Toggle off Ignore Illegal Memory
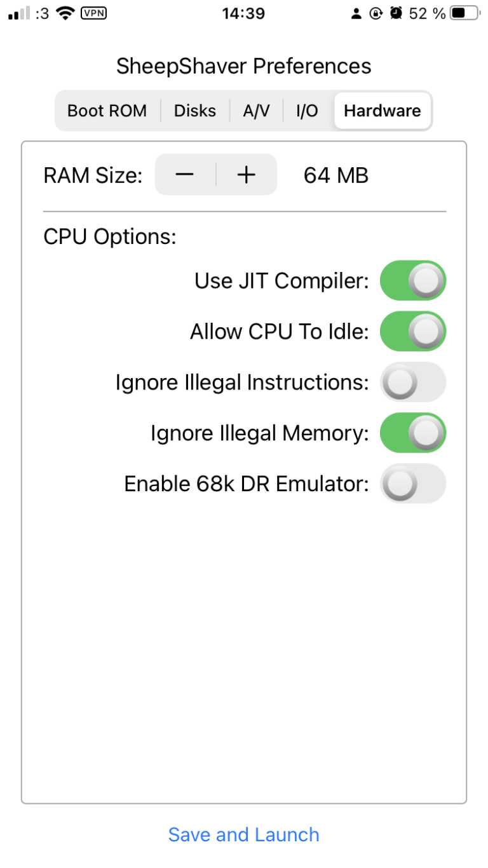This screenshot has height=868, width=488. tap(413, 433)
